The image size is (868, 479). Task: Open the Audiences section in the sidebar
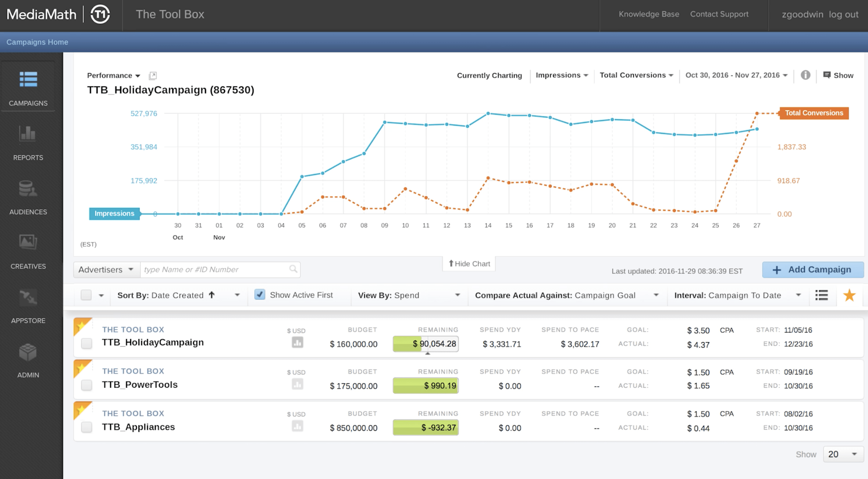(x=28, y=197)
